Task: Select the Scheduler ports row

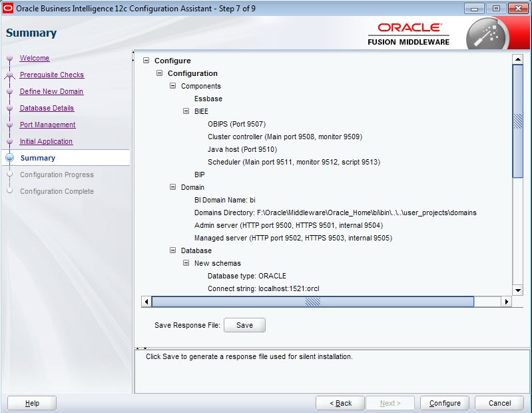Action: coord(294,162)
